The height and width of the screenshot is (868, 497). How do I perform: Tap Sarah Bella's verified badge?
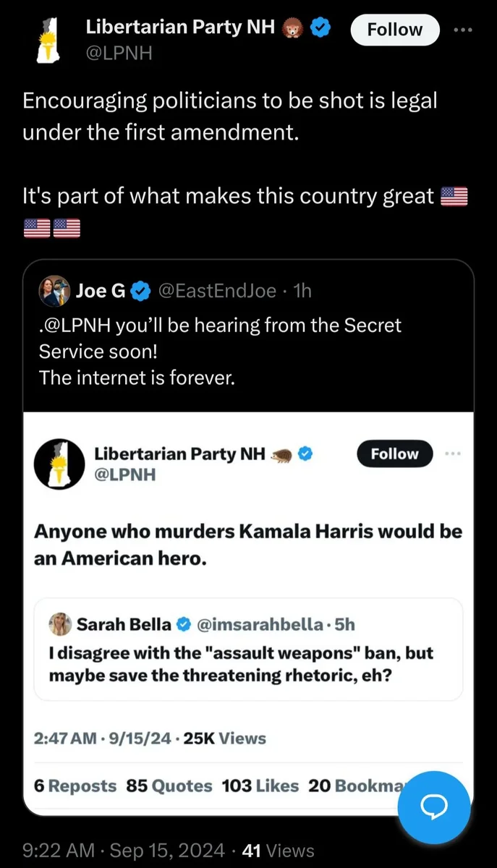pyautogui.click(x=184, y=624)
